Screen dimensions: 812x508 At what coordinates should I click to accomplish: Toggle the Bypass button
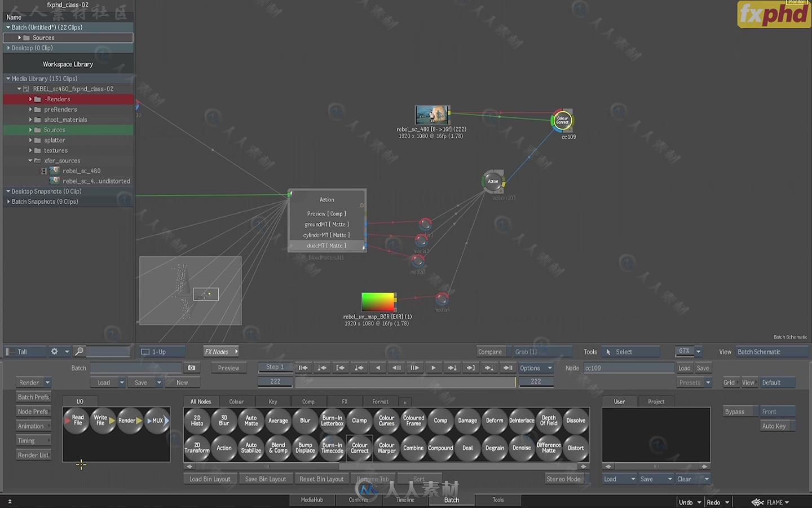click(x=738, y=411)
